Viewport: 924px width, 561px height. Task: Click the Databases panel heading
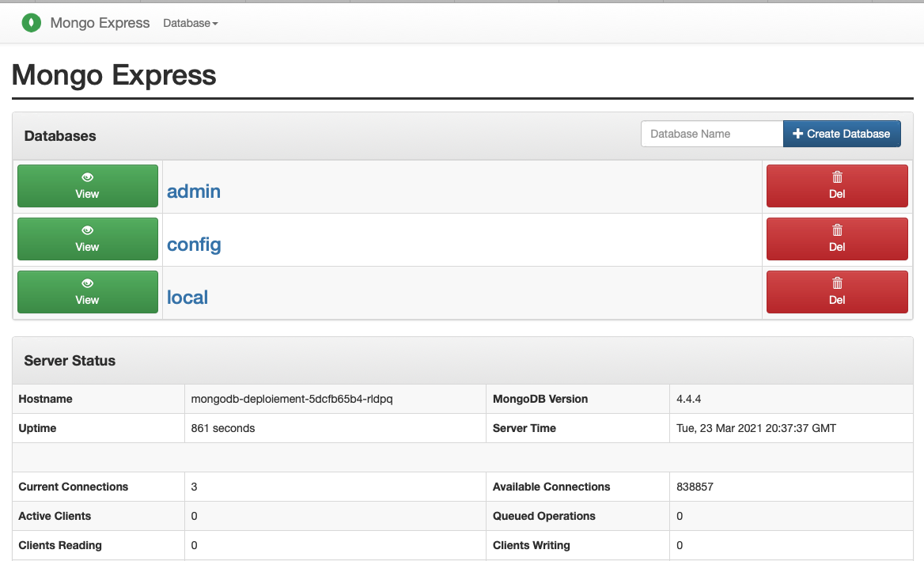coord(60,136)
